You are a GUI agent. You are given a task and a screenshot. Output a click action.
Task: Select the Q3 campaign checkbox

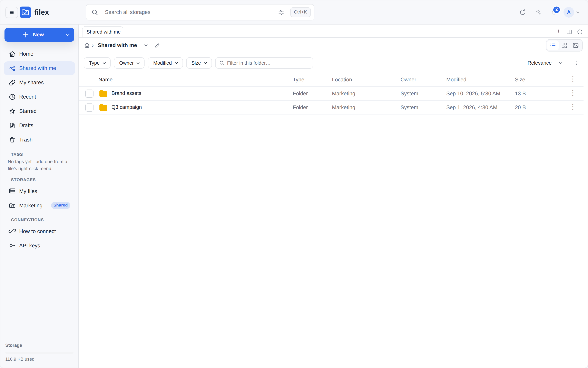point(89,107)
